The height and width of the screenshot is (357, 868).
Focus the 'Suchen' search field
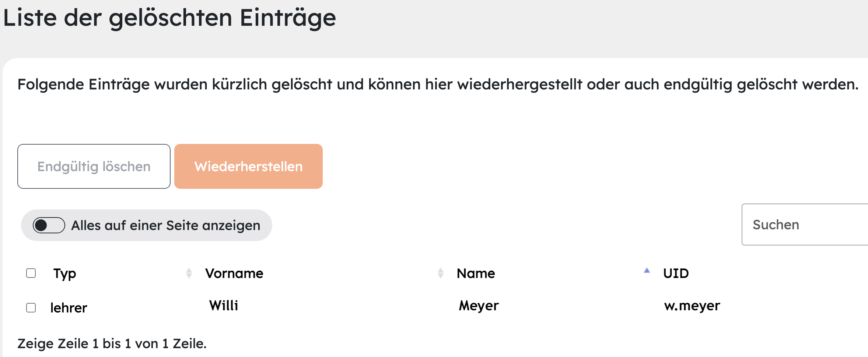tap(805, 225)
